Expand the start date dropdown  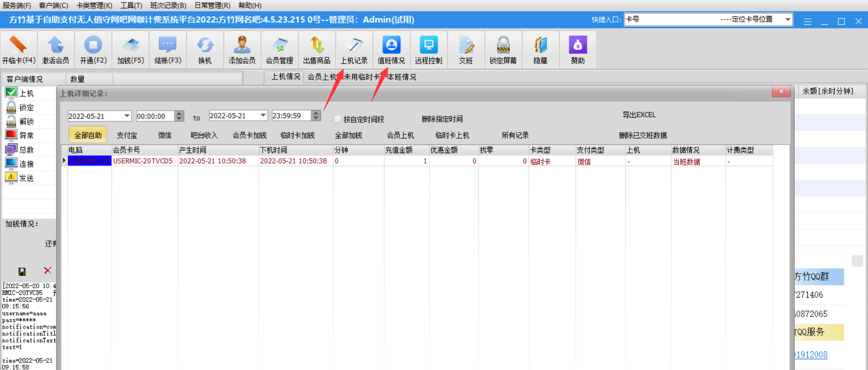(127, 116)
